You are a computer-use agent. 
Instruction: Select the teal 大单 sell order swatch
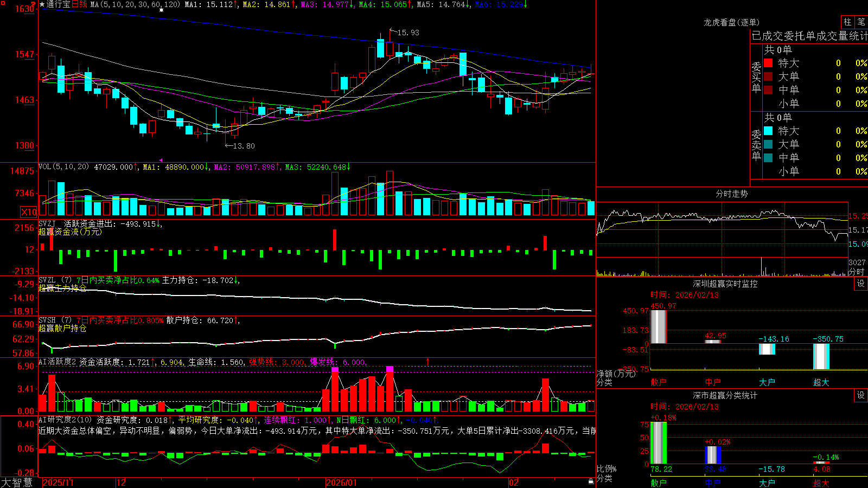tap(768, 144)
